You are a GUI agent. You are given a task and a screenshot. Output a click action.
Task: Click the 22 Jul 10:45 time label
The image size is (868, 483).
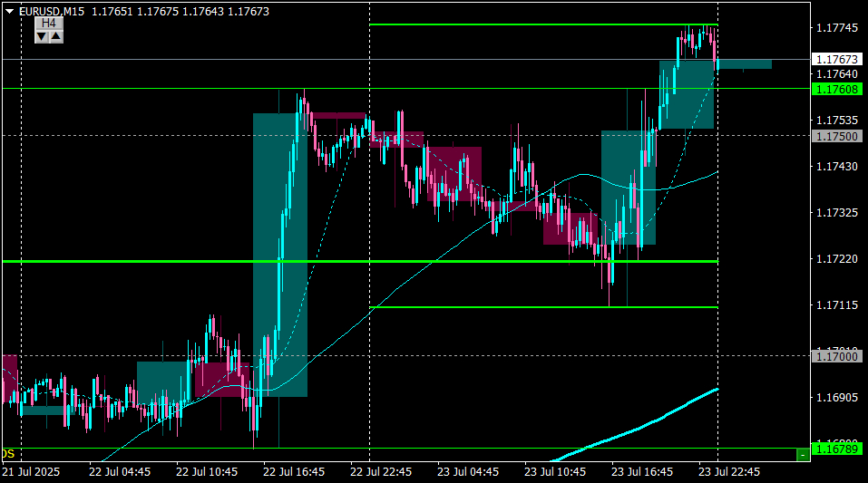(x=207, y=472)
